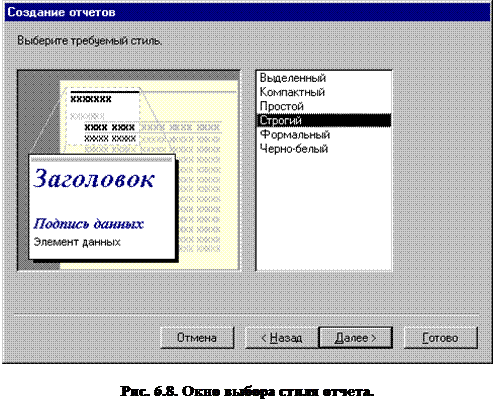The image size is (495, 412).
Task: Select the highlighted Строгий style
Action: (x=324, y=120)
